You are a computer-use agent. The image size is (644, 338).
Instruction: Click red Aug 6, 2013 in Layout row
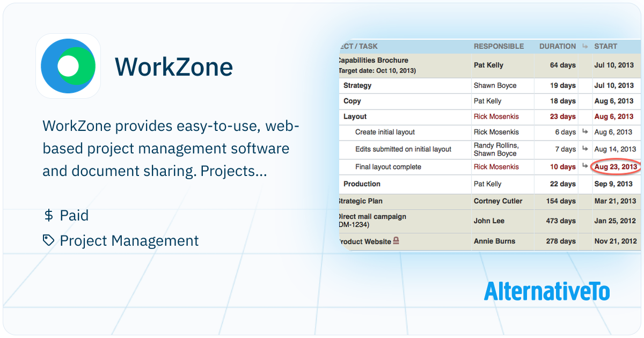coord(613,116)
